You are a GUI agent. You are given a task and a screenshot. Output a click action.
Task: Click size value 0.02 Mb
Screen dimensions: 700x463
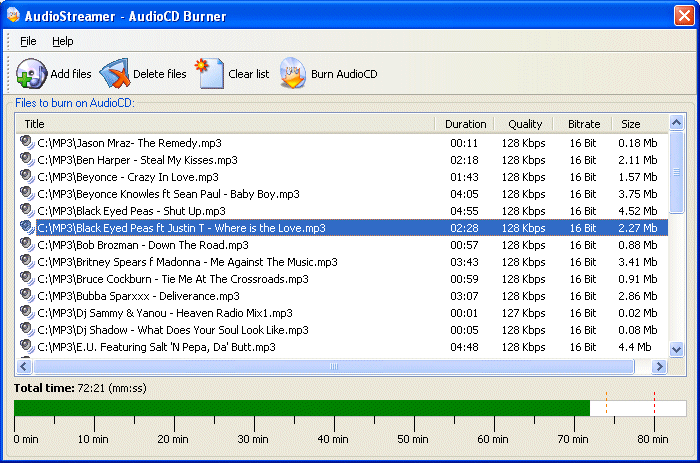tap(638, 313)
